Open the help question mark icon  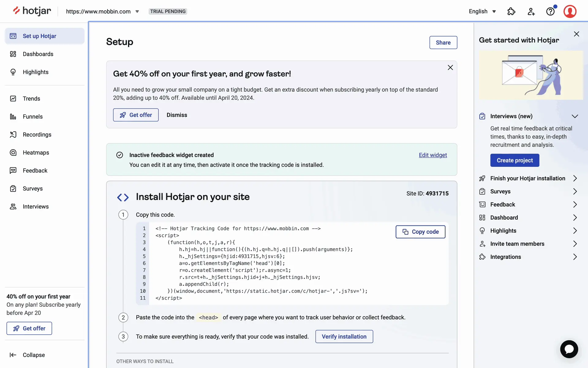pos(550,12)
